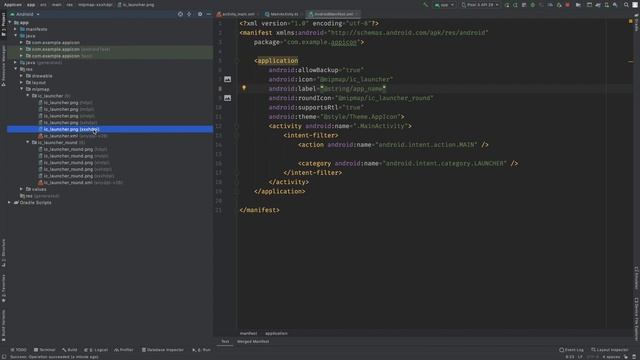Click the locate-file target icon in Project panel
The width and height of the screenshot is (640, 360).
[180, 14]
